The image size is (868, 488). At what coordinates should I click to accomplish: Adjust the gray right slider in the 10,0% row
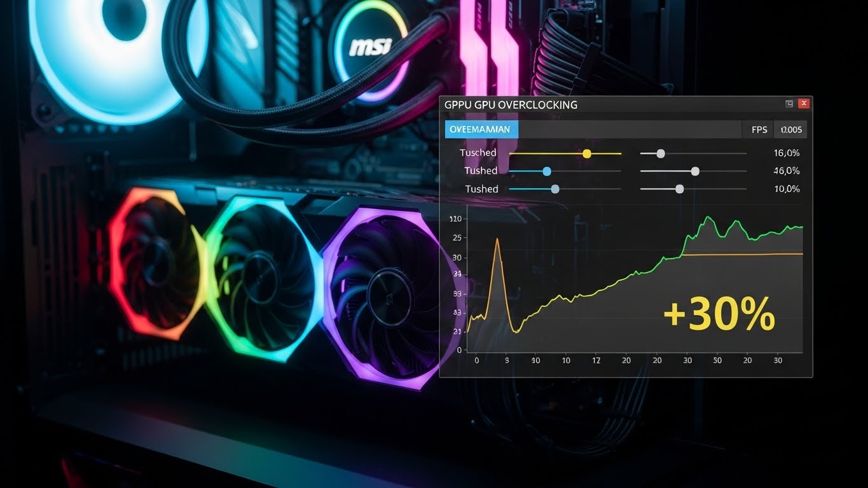coord(679,189)
